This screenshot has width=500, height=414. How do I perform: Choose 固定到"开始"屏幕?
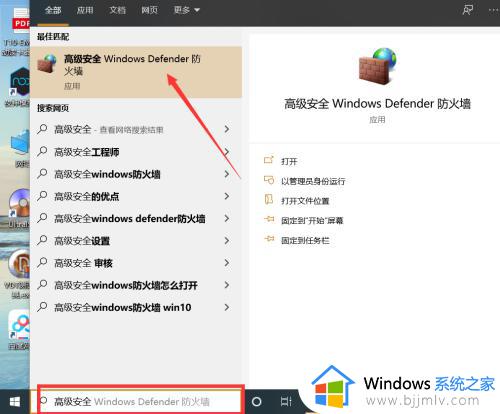point(312,221)
